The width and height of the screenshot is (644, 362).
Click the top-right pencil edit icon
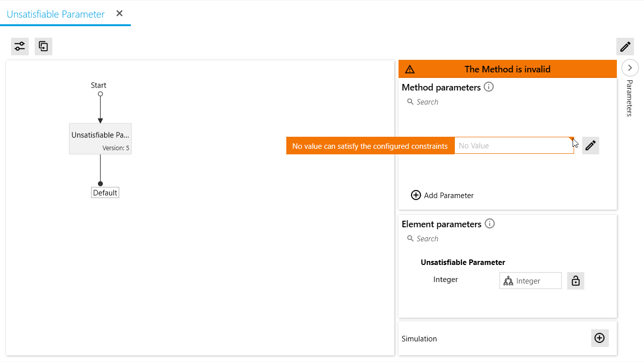(x=625, y=47)
